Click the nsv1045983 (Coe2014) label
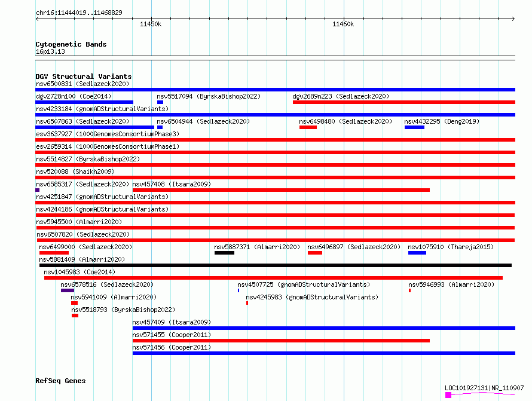This screenshot has width=532, height=401. (x=80, y=272)
